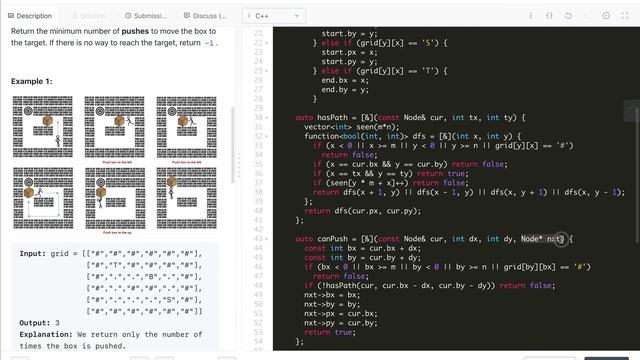
Task: Click the highlighted 'Node* nxt' parameter
Action: (542, 239)
